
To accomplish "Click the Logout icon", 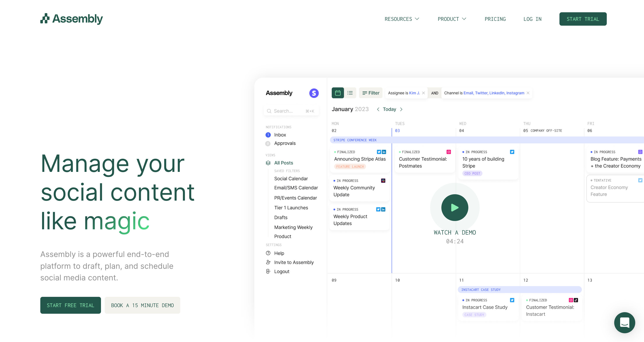I will coord(268,271).
